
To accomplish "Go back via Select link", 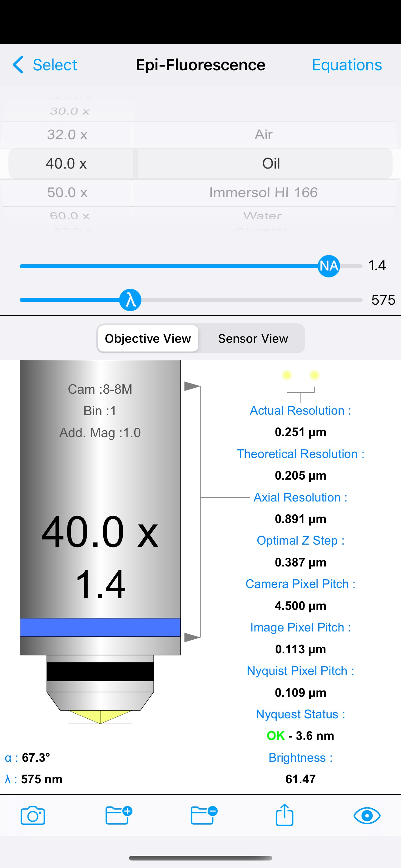I will coord(55,65).
